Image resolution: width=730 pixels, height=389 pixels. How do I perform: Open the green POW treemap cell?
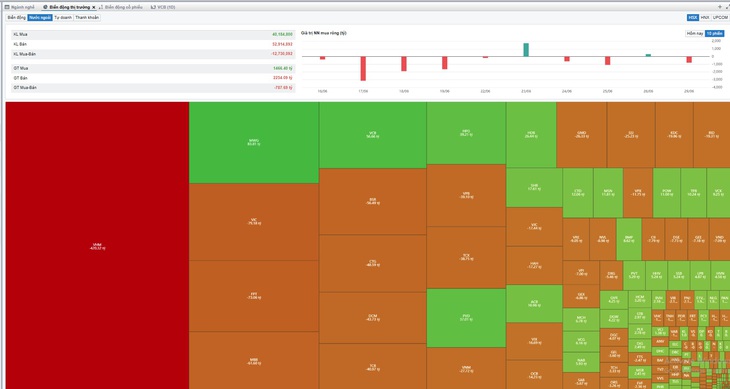(x=667, y=193)
